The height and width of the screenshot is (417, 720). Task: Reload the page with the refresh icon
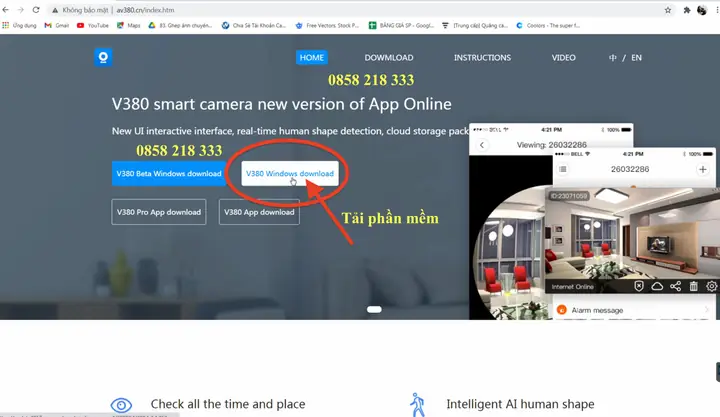pos(36,10)
